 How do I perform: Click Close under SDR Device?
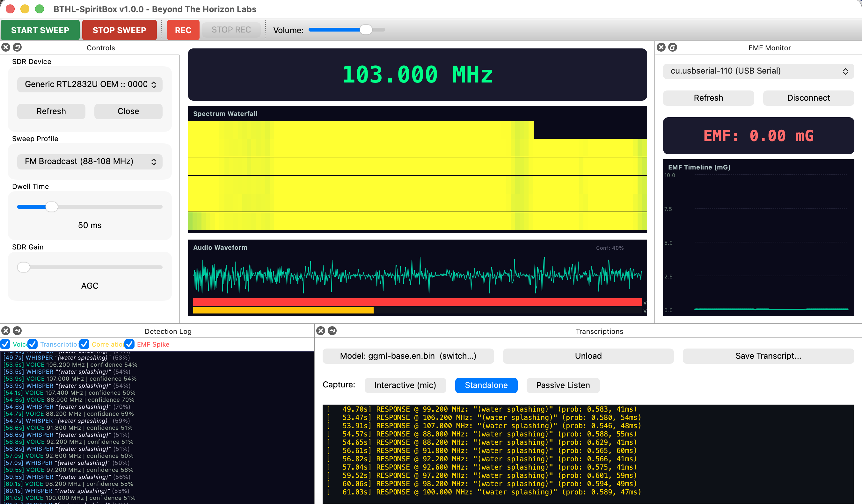pos(128,112)
